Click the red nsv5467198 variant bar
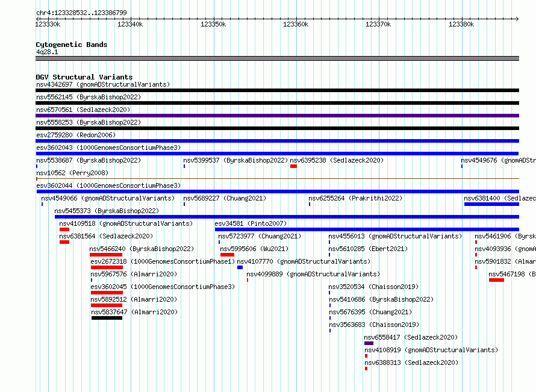536x392 pixels. 496,280
